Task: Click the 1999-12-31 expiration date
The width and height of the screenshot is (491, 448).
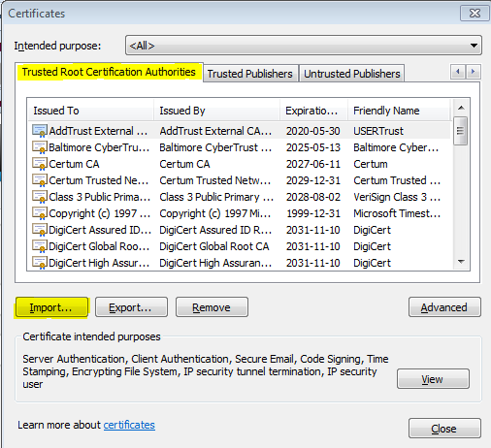Action: point(313,213)
